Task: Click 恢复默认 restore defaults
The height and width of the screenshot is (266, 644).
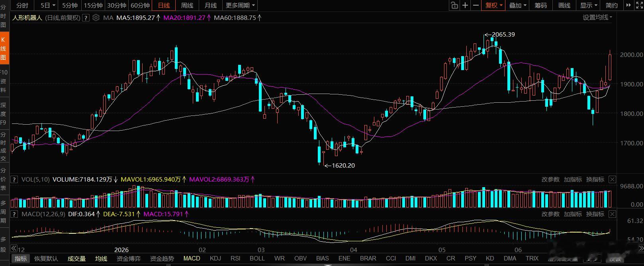Action: pyautogui.click(x=46, y=258)
